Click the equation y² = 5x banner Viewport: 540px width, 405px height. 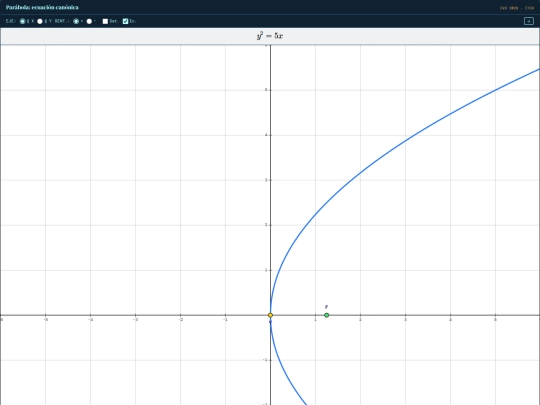[x=270, y=36]
